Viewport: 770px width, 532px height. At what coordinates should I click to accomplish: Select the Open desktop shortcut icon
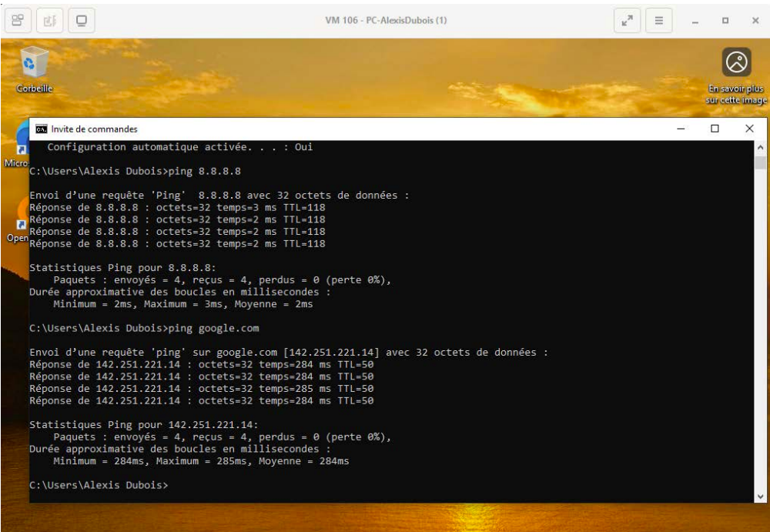[18, 219]
